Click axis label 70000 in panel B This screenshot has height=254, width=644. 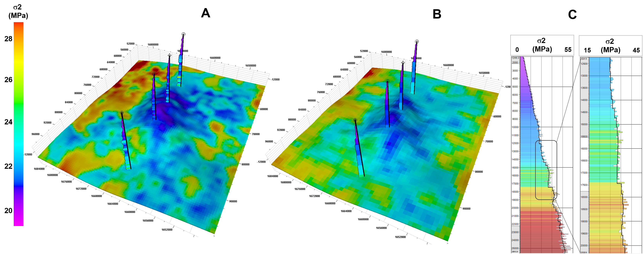tap(489, 142)
